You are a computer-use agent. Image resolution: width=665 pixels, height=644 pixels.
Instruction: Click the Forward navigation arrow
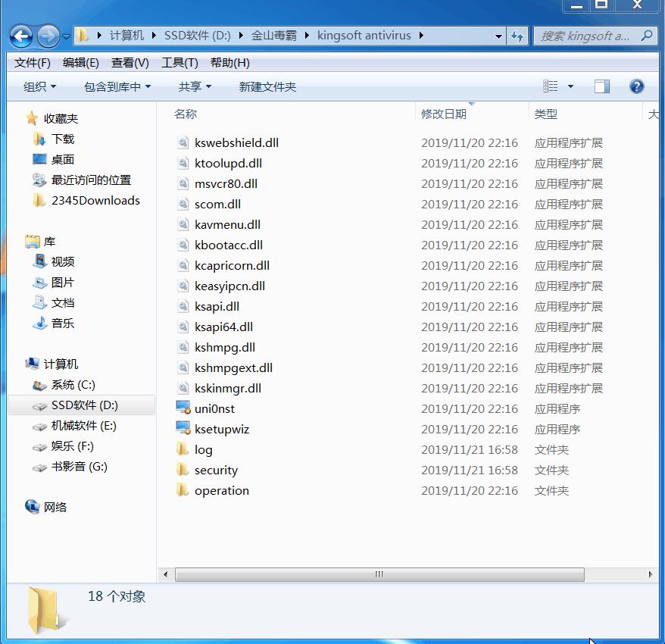tap(48, 36)
